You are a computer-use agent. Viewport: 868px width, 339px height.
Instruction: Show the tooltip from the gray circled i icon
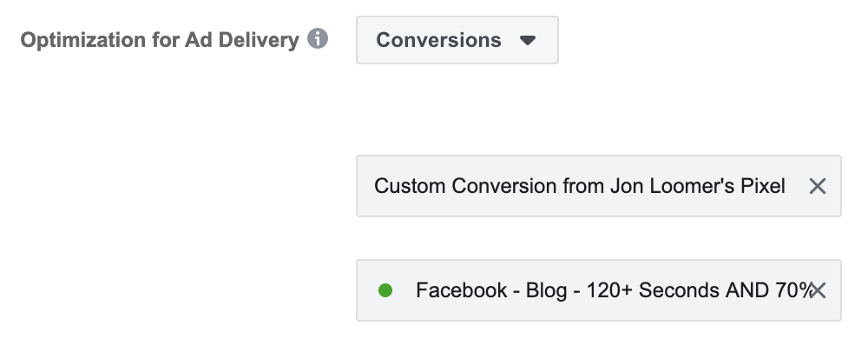[x=317, y=39]
